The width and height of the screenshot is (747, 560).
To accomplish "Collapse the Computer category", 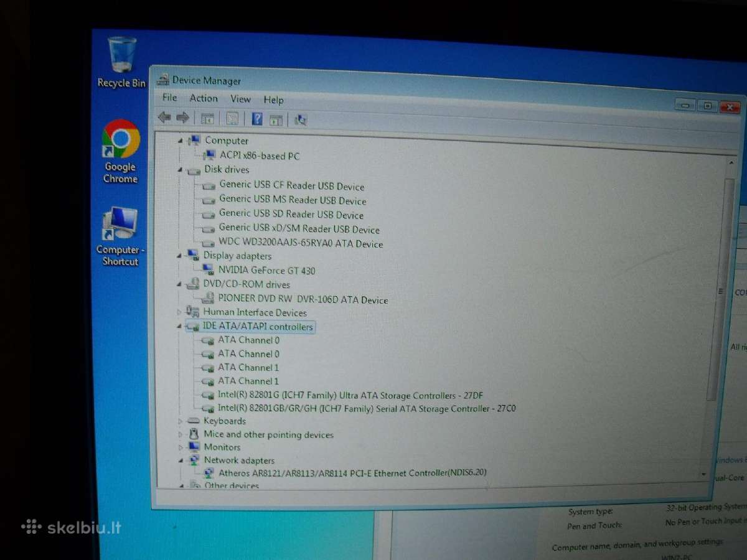I will [181, 141].
